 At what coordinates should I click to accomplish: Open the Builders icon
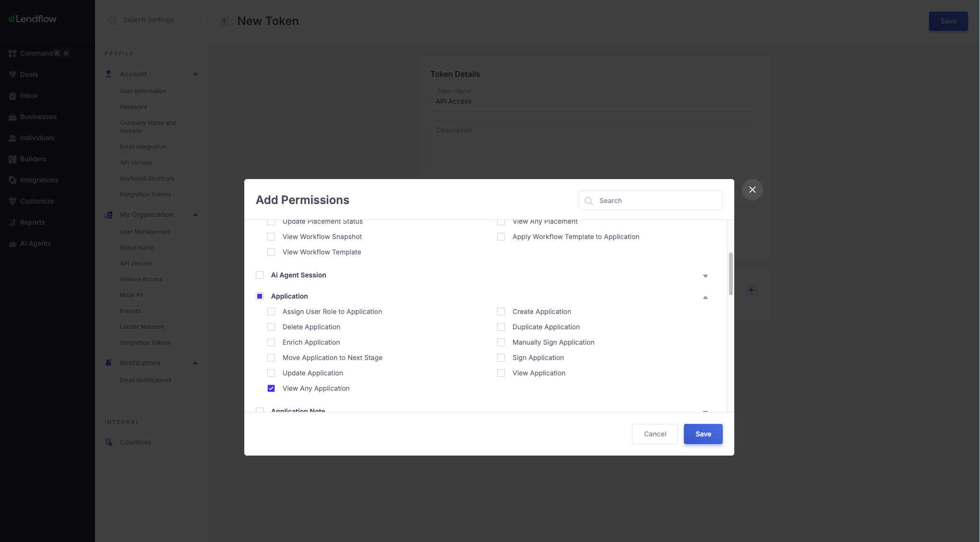pyautogui.click(x=12, y=159)
